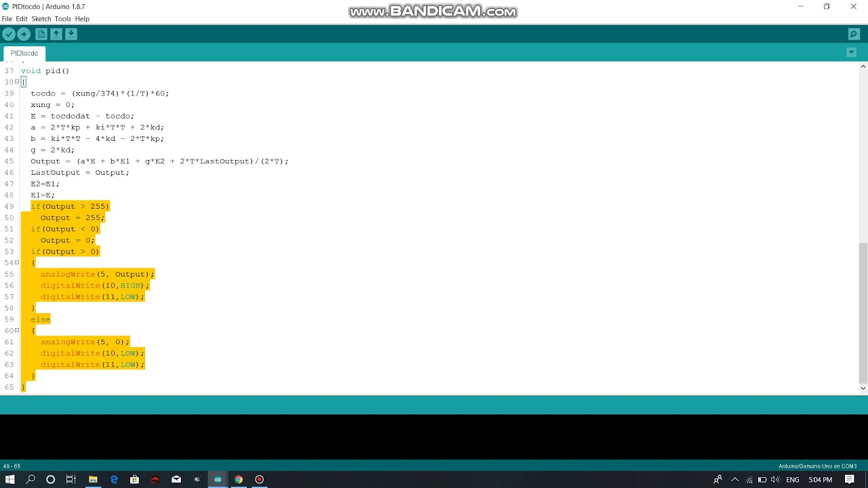Click the editor scroll-down arrow
Image resolution: width=868 pixels, height=488 pixels.
[863, 388]
